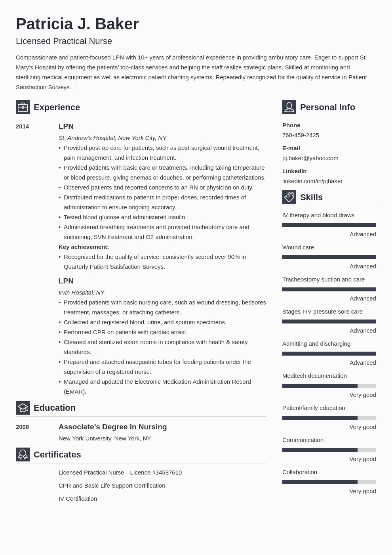Viewport: 392px width, 555px height.
Task: Click the Collaboration skill level bar
Action: point(329,482)
